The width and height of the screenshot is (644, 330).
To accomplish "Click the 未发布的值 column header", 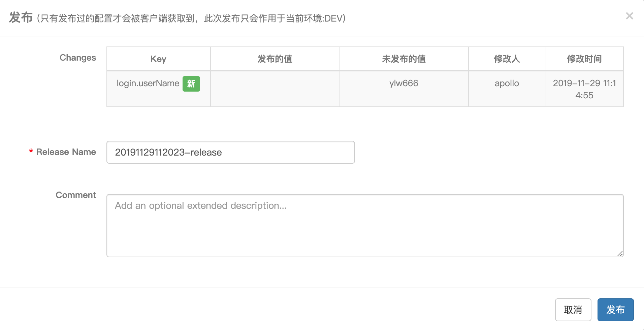I will point(404,59).
